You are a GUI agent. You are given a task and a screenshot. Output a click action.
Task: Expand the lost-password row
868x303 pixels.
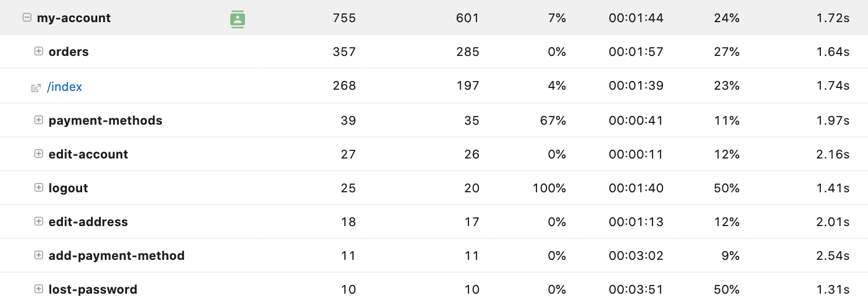38,289
